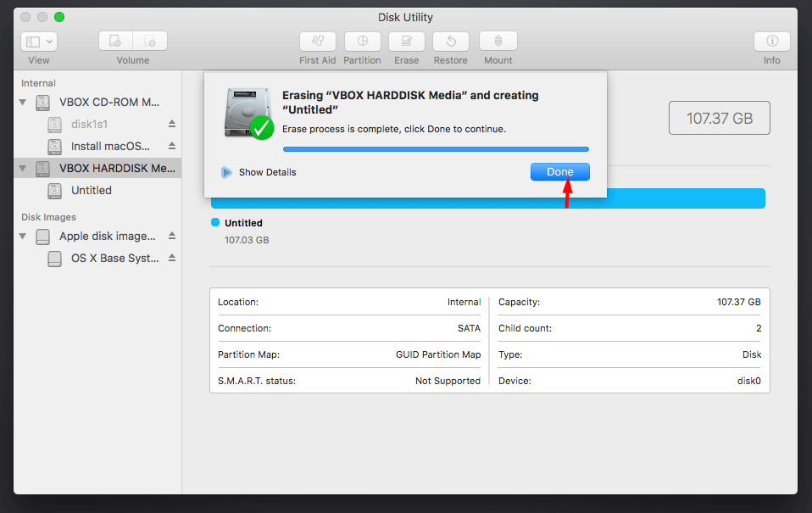Click the Restore toolbar icon
Image resolution: width=812 pixels, height=513 pixels.
pyautogui.click(x=451, y=42)
